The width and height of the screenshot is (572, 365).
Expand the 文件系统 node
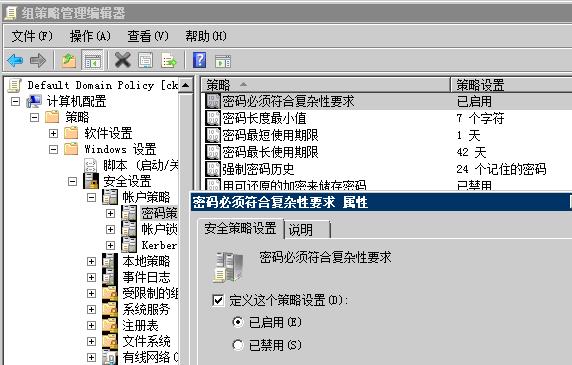[x=92, y=341]
